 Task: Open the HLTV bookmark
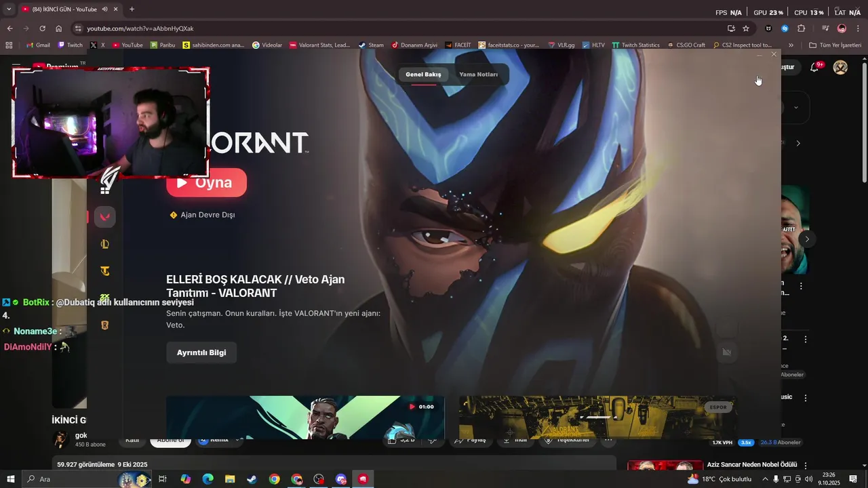pos(593,45)
